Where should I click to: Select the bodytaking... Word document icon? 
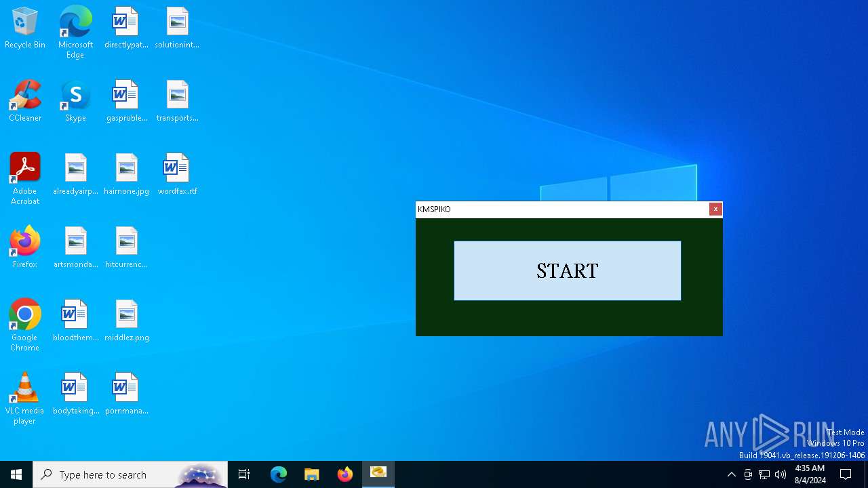point(75,394)
